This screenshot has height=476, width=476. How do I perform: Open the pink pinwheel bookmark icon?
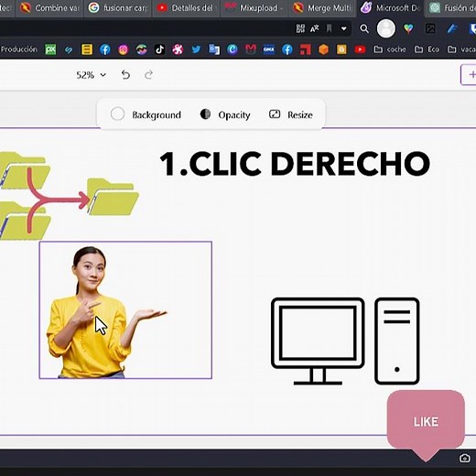tap(178, 49)
